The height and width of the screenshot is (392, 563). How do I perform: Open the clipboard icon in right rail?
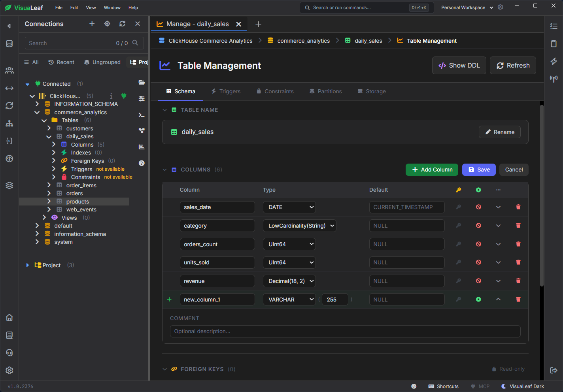554,43
